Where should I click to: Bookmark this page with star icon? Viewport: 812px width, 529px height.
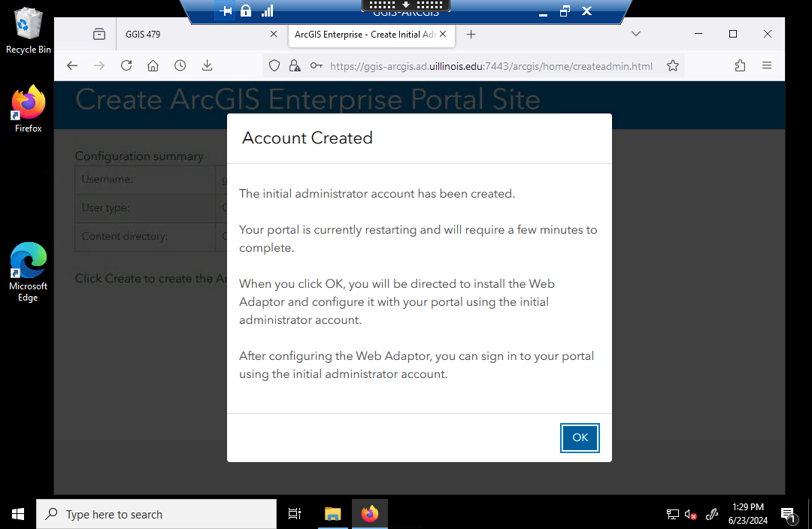673,66
